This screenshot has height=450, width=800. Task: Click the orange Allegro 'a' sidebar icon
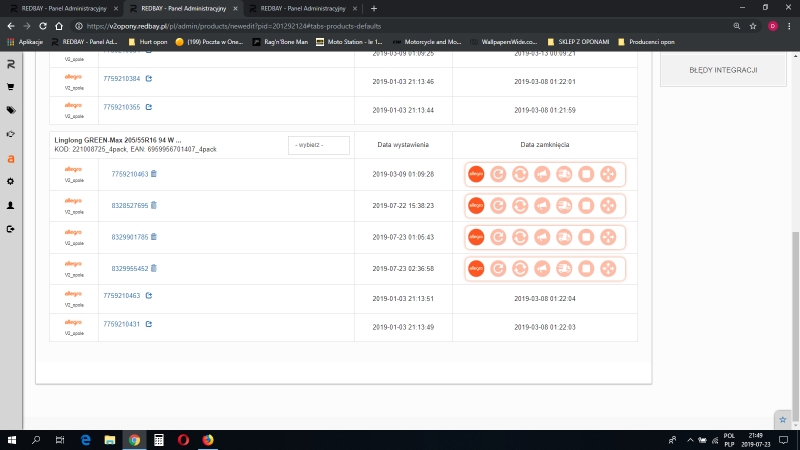tap(10, 158)
